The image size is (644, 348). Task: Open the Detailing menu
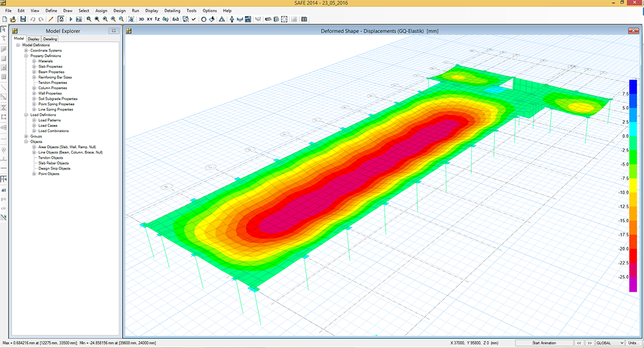[x=172, y=10]
